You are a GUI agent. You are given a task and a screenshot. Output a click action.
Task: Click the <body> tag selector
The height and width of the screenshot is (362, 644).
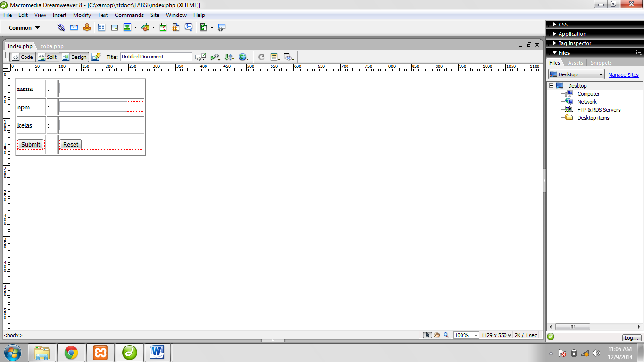13,335
